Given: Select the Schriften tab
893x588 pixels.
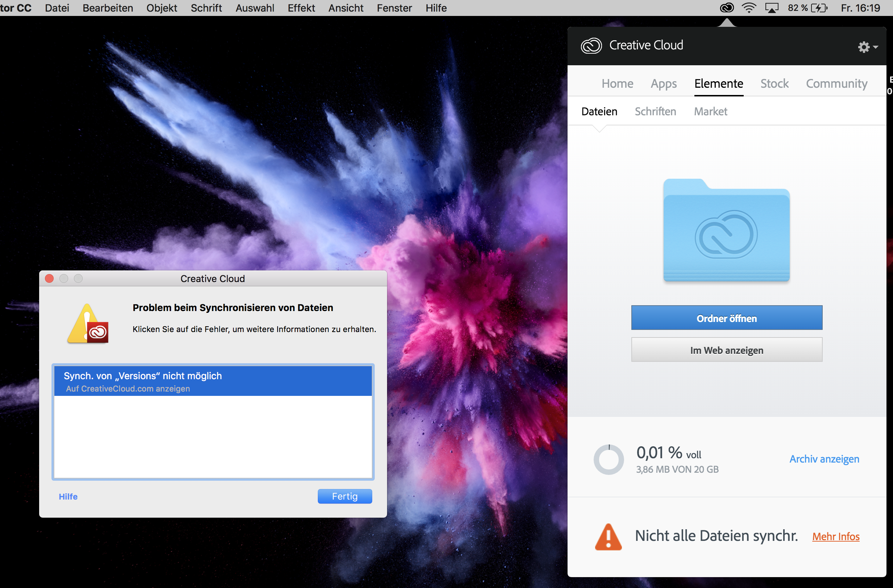Looking at the screenshot, I should (x=656, y=112).
